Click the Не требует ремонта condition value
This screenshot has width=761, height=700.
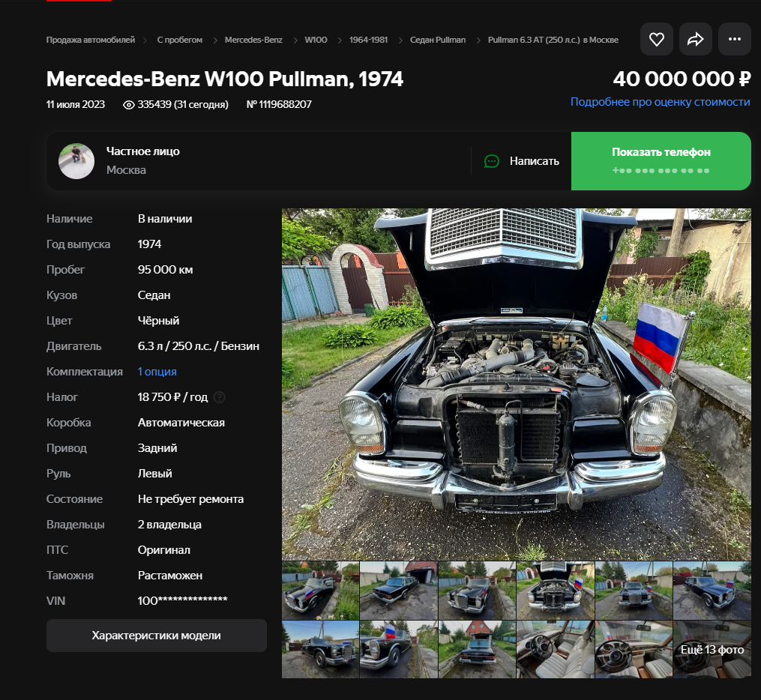(x=190, y=499)
